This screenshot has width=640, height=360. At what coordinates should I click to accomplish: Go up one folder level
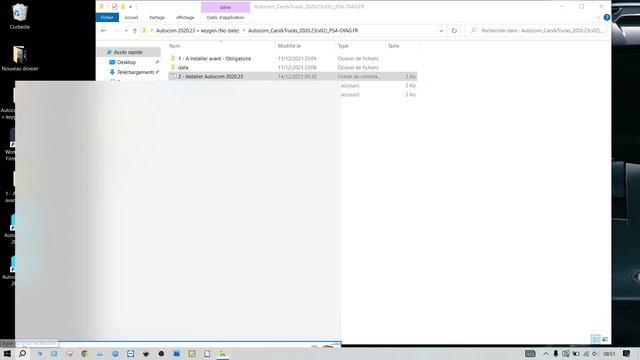[135, 31]
